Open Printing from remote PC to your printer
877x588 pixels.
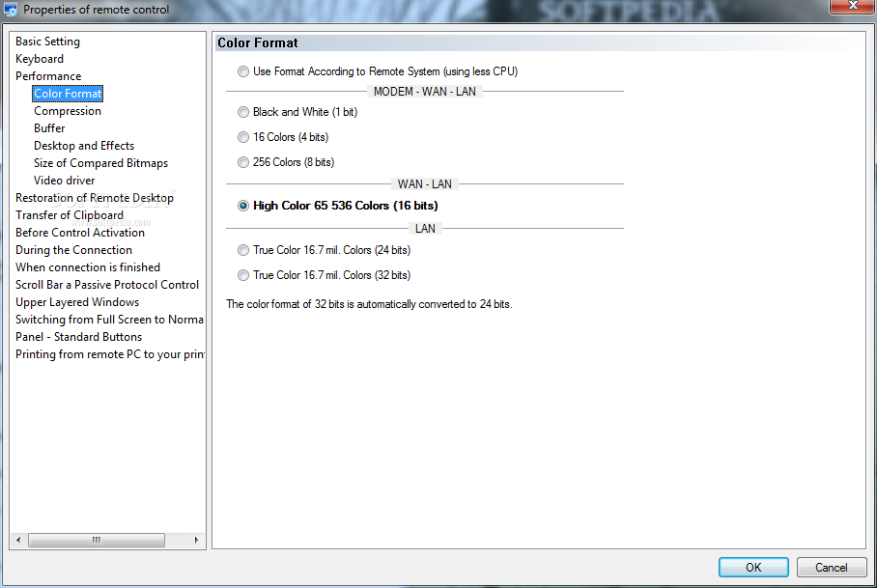coord(110,353)
